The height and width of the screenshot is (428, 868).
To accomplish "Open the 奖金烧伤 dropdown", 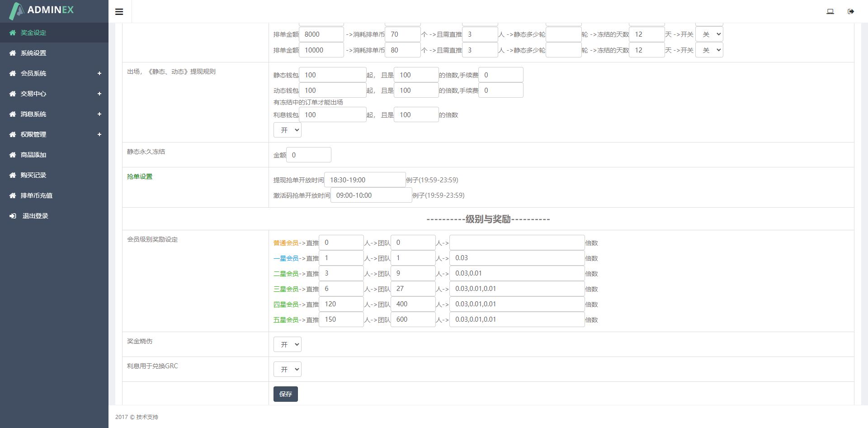I will click(288, 345).
